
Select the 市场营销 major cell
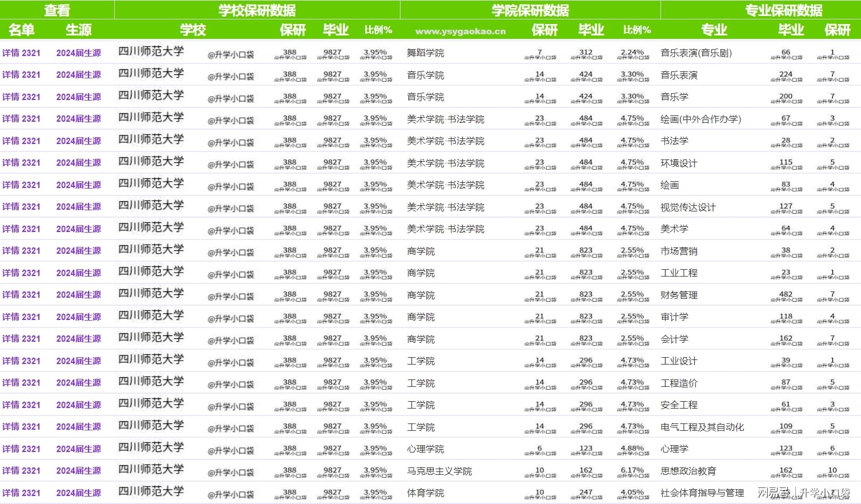pyautogui.click(x=679, y=251)
